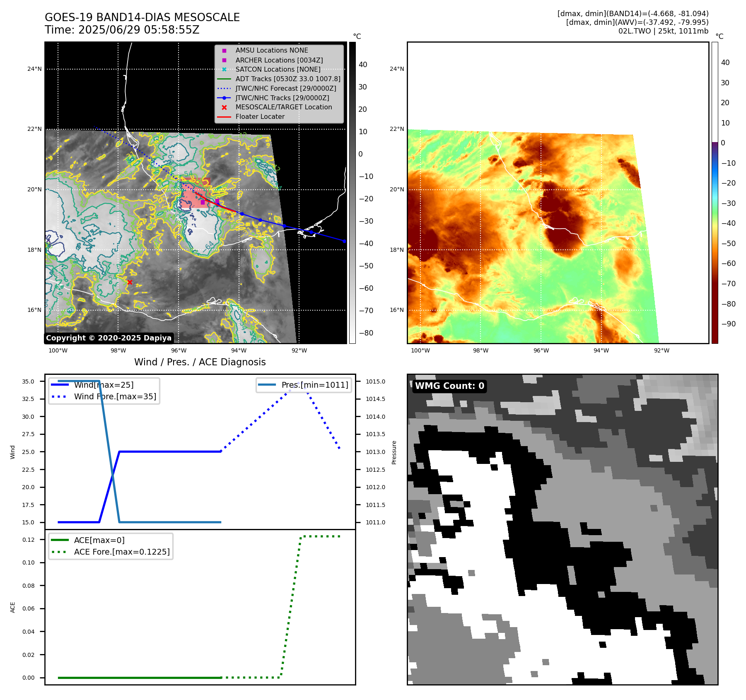Click the JTWC/NHC Tracks [29/0000Z] legend entry

(282, 98)
